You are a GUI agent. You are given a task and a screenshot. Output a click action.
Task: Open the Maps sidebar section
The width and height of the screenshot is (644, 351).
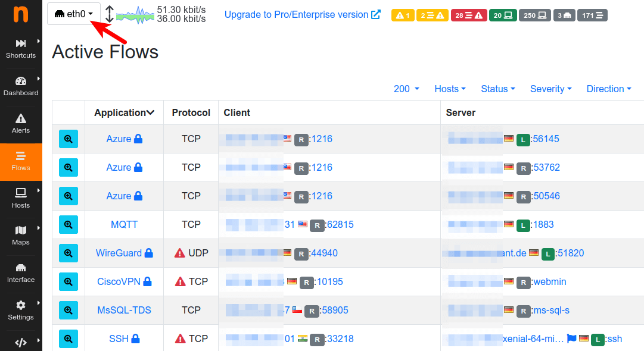click(x=21, y=236)
